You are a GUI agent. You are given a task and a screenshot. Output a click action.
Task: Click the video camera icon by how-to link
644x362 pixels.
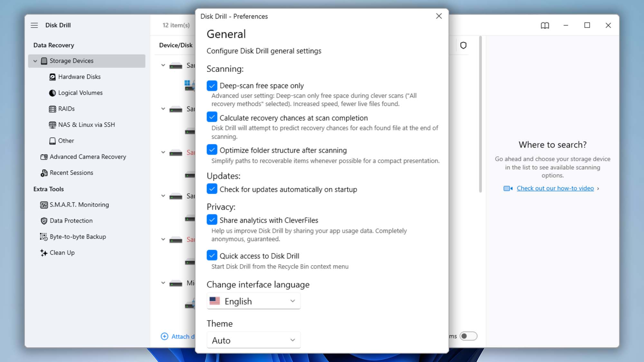tap(508, 188)
